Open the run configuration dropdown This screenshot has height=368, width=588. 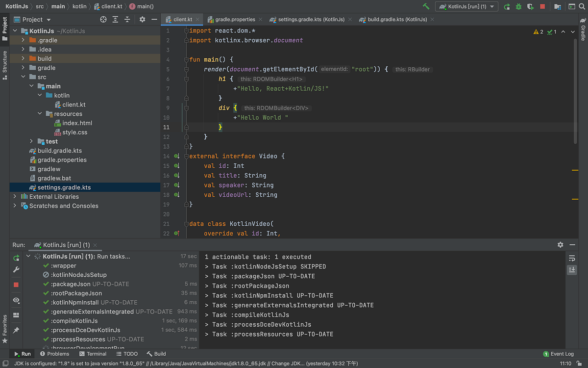[x=491, y=6]
